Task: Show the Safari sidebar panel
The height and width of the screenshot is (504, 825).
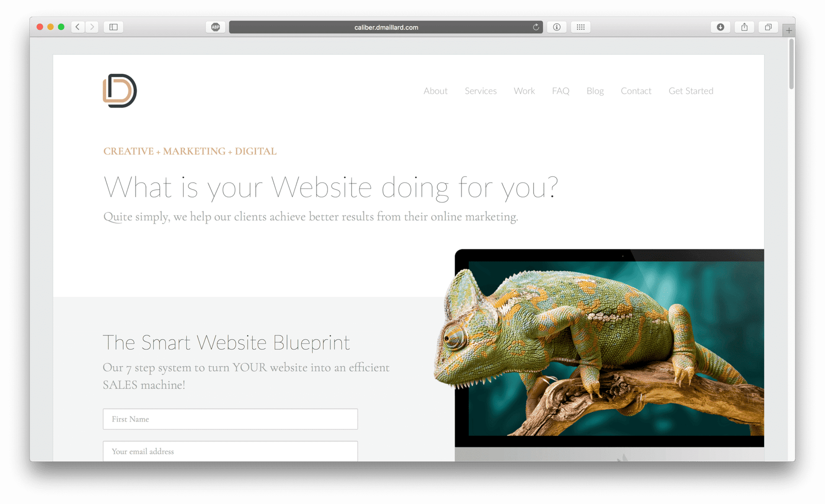Action: (x=113, y=27)
